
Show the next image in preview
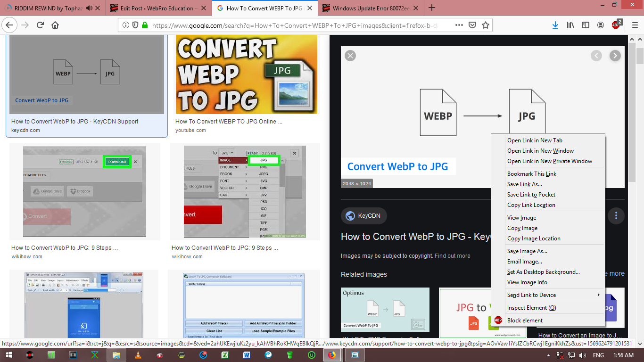[615, 56]
